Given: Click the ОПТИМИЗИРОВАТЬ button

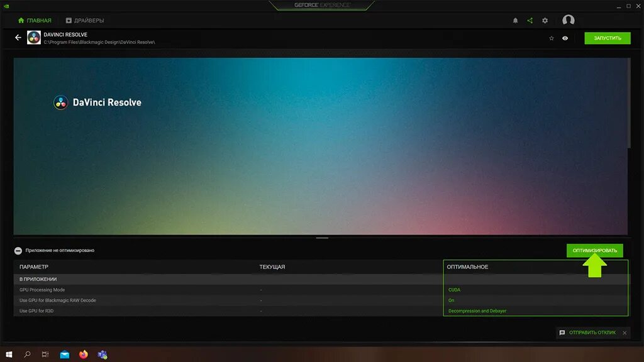Looking at the screenshot, I should coord(595,250).
